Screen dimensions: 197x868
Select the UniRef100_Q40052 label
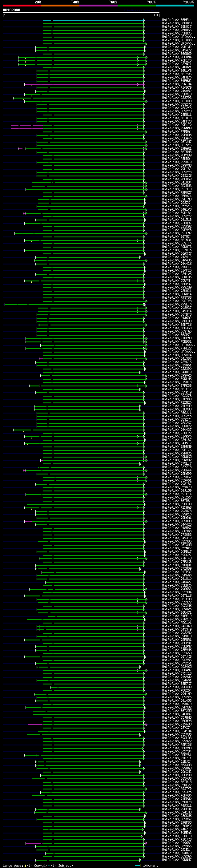click(x=176, y=91)
